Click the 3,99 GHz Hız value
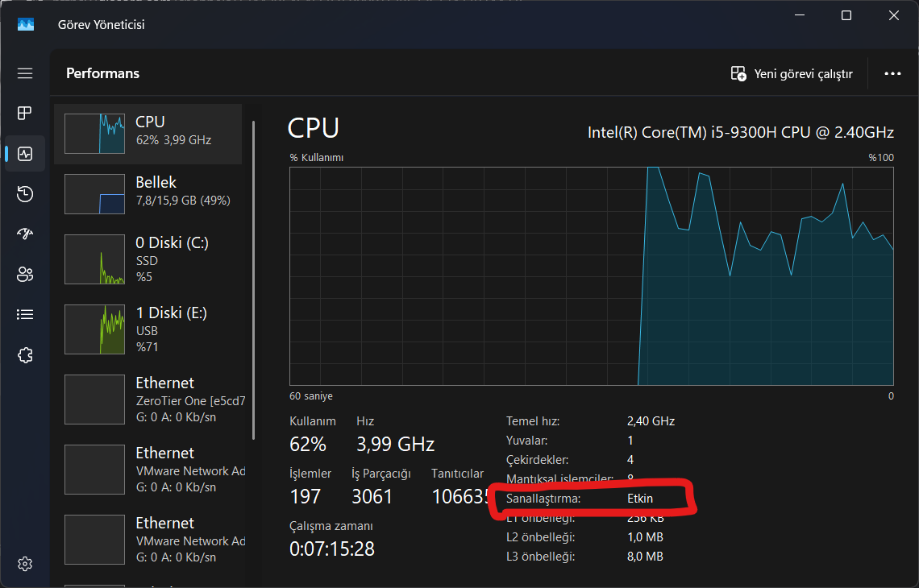The width and height of the screenshot is (919, 588). 396,445
